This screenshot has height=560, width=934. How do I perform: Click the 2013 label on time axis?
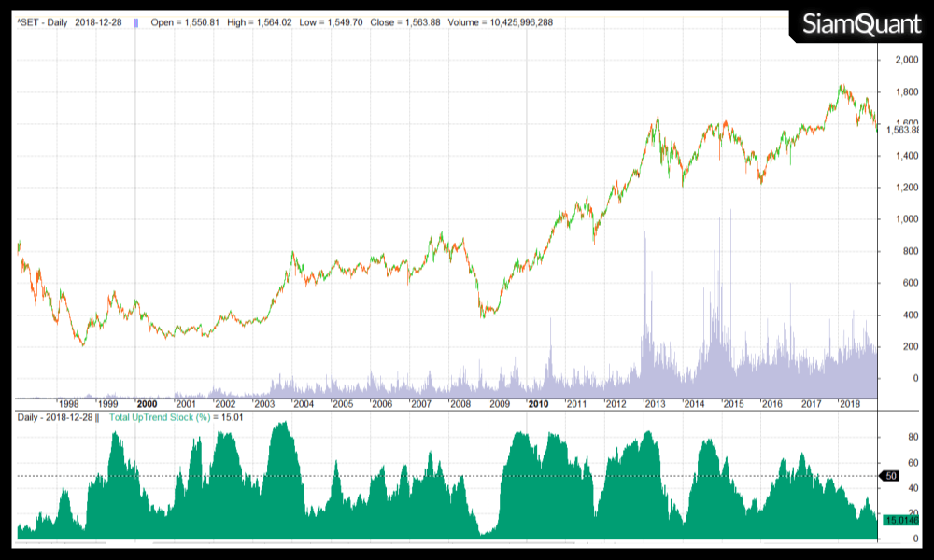(x=655, y=404)
